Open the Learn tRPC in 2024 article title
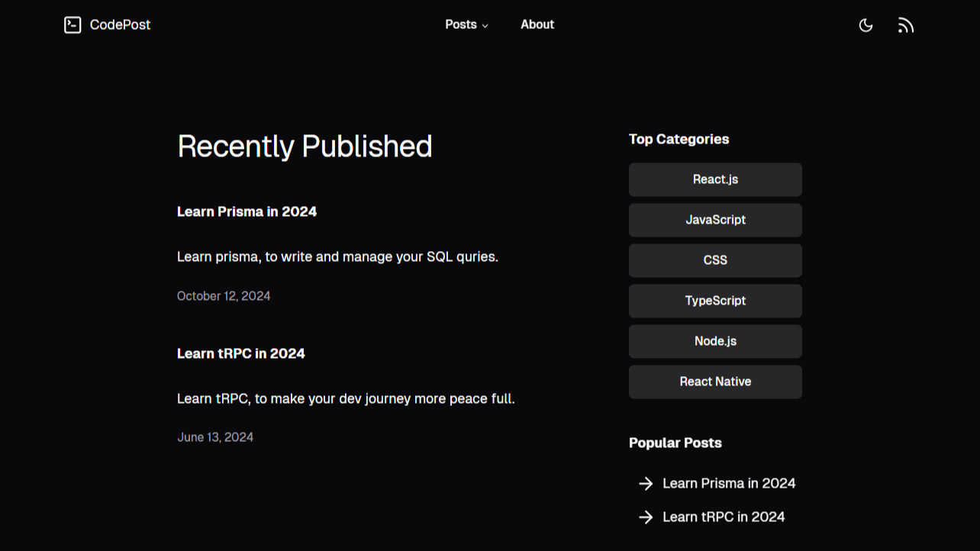This screenshot has height=551, width=980. (240, 353)
